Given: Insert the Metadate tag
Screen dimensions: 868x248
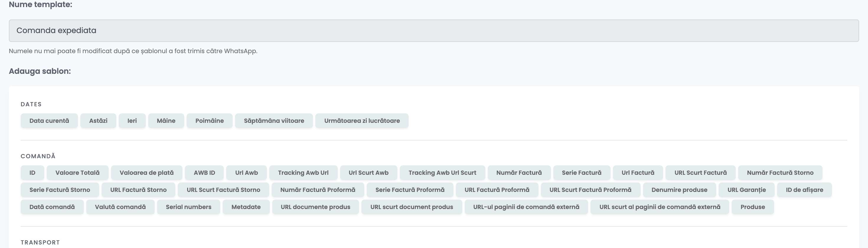Looking at the screenshot, I should tap(246, 207).
